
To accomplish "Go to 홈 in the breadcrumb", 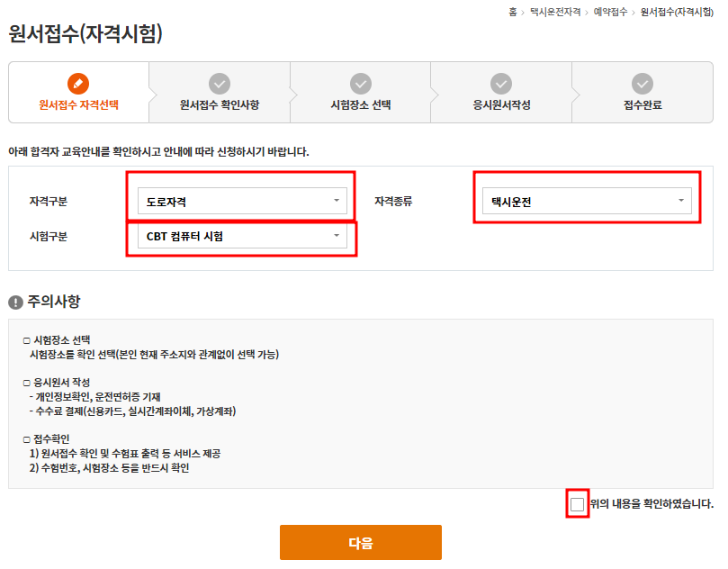I will pyautogui.click(x=513, y=12).
